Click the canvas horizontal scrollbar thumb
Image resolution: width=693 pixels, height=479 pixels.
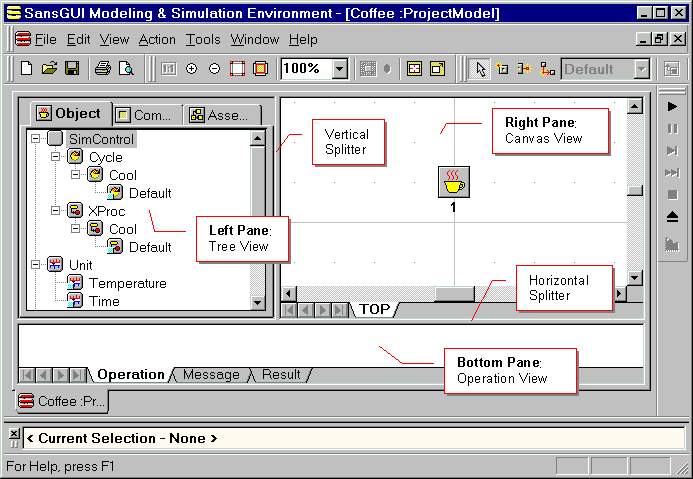pyautogui.click(x=454, y=293)
